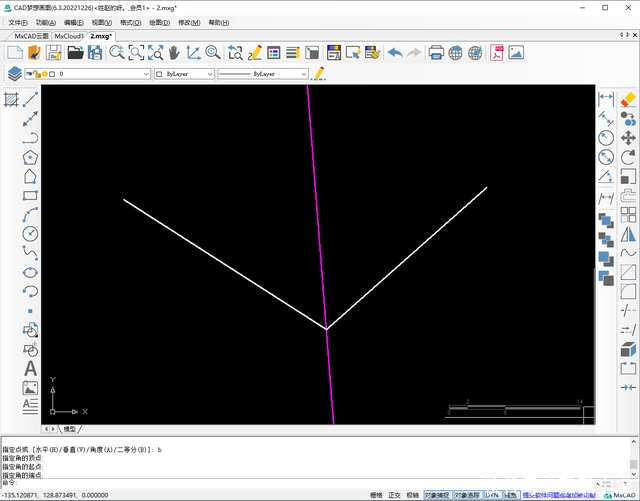Undo the last action

tap(395, 53)
